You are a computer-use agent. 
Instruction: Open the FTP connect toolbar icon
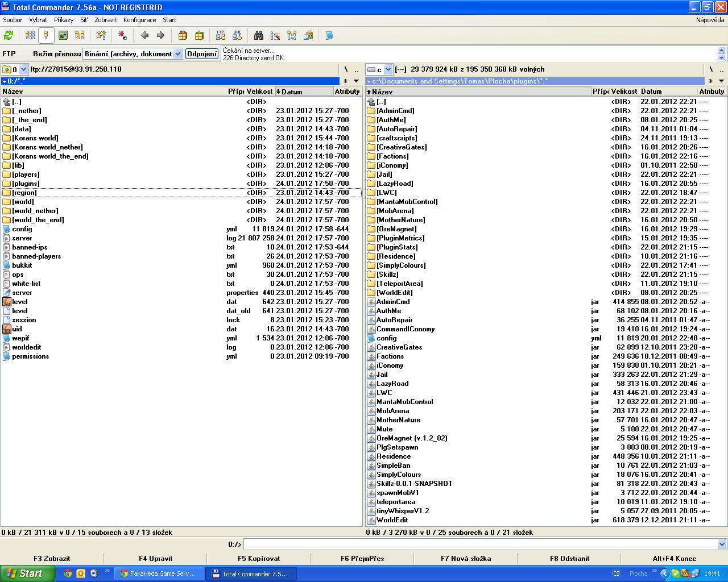click(221, 35)
